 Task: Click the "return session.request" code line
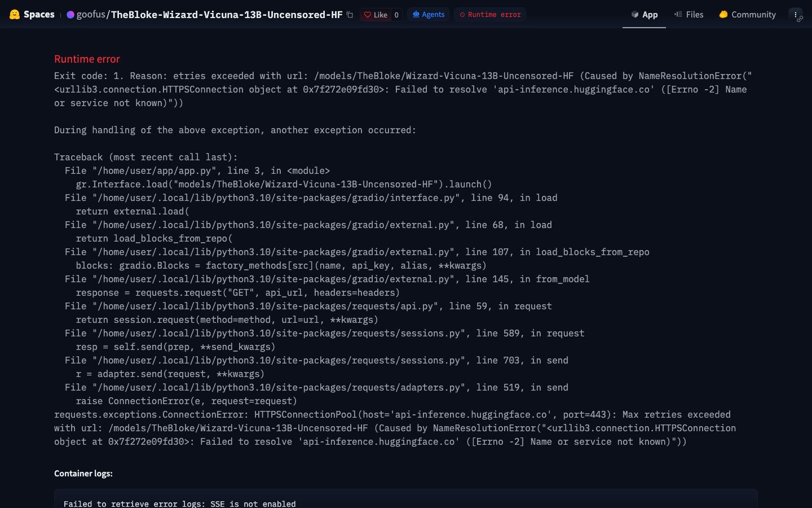click(227, 319)
